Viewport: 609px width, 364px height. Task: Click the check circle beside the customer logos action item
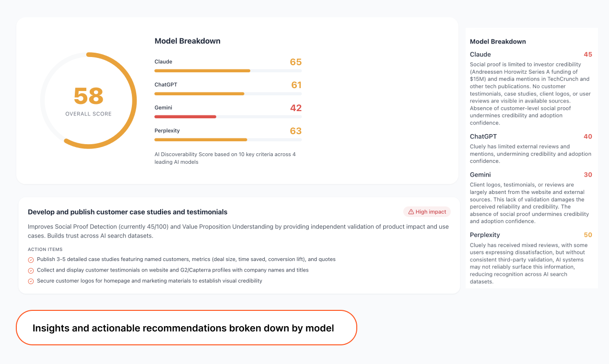click(31, 281)
